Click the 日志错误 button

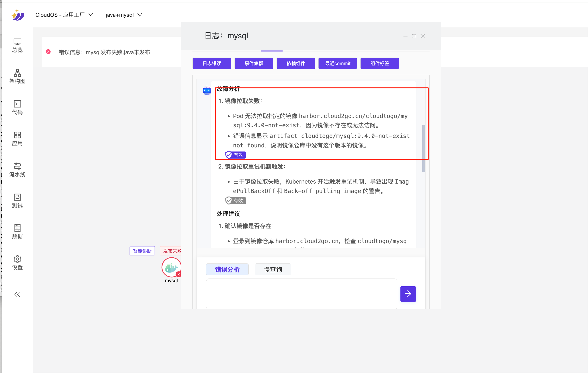click(x=212, y=63)
